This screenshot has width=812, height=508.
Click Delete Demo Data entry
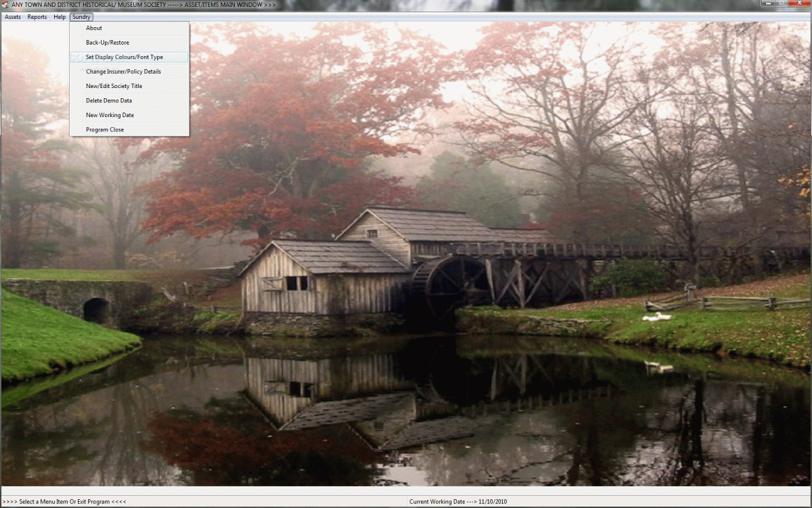pyautogui.click(x=129, y=100)
